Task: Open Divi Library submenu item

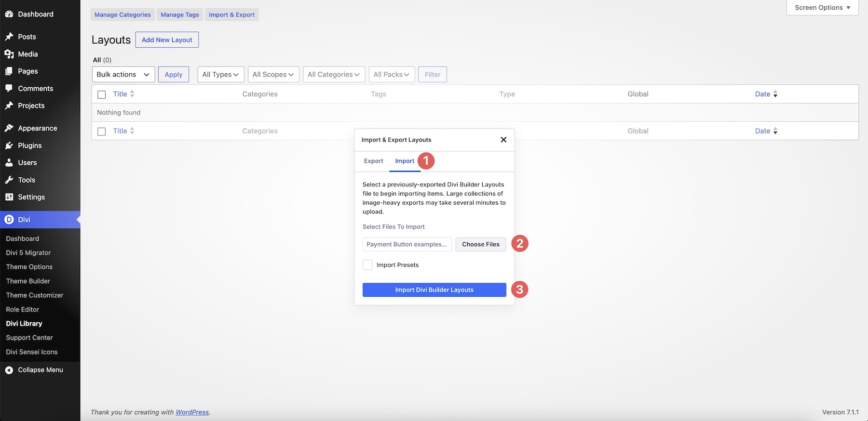Action: tap(24, 324)
